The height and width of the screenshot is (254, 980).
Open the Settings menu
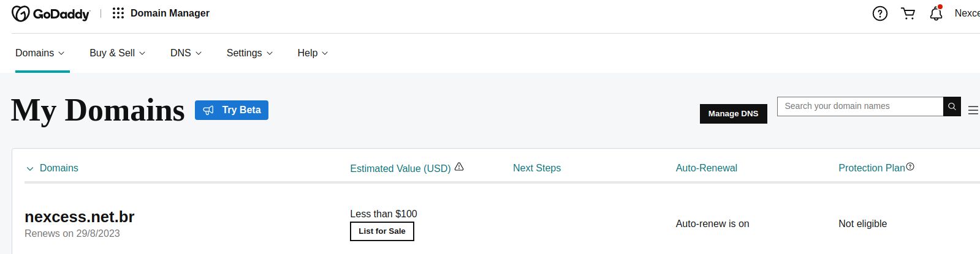coord(249,53)
